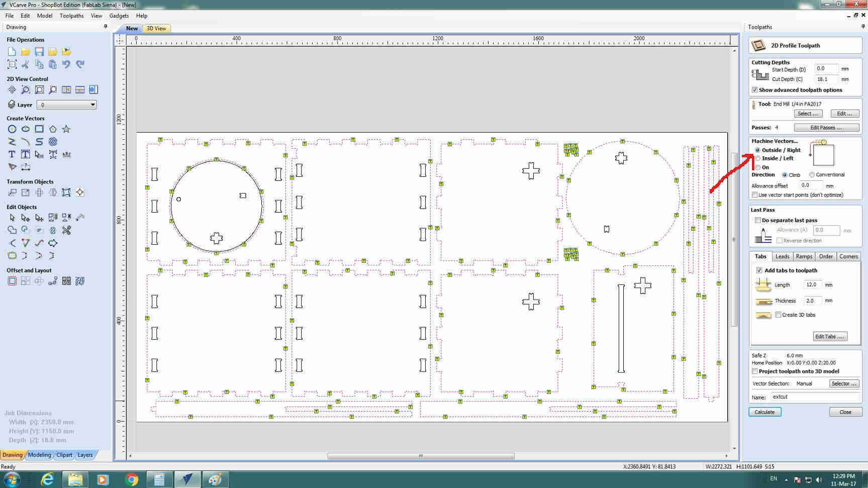Screen dimensions: 868x488
Task: Click the toolpath Name input field
Action: pos(816,397)
